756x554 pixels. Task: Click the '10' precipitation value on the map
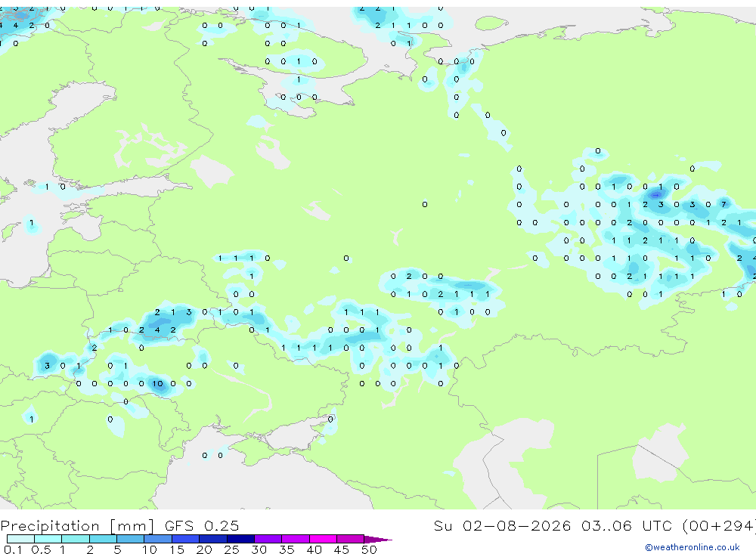click(158, 384)
